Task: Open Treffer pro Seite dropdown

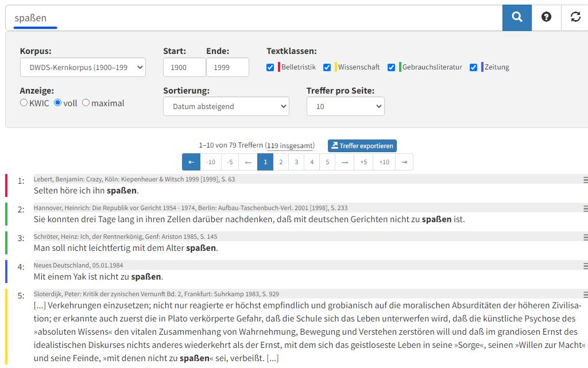Action: [345, 106]
